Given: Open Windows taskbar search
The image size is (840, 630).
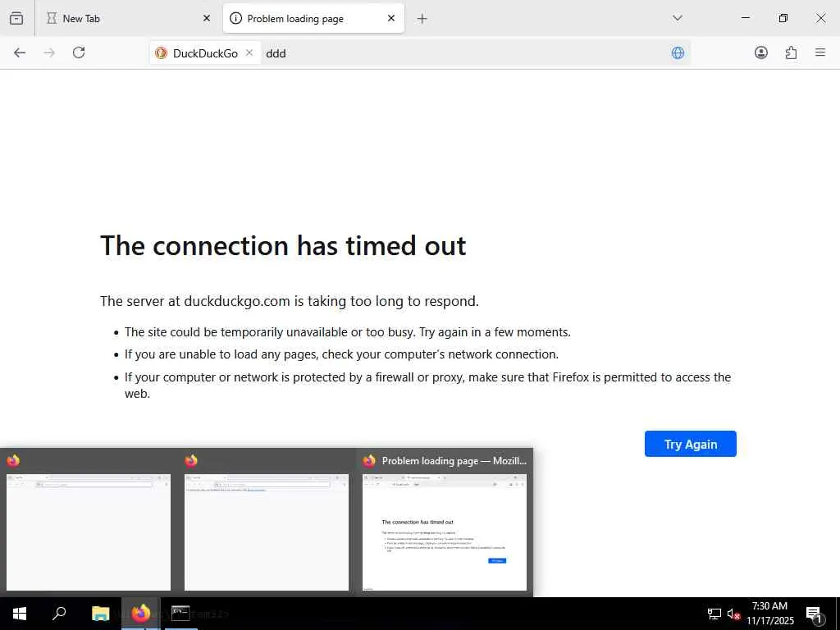Looking at the screenshot, I should [59, 614].
